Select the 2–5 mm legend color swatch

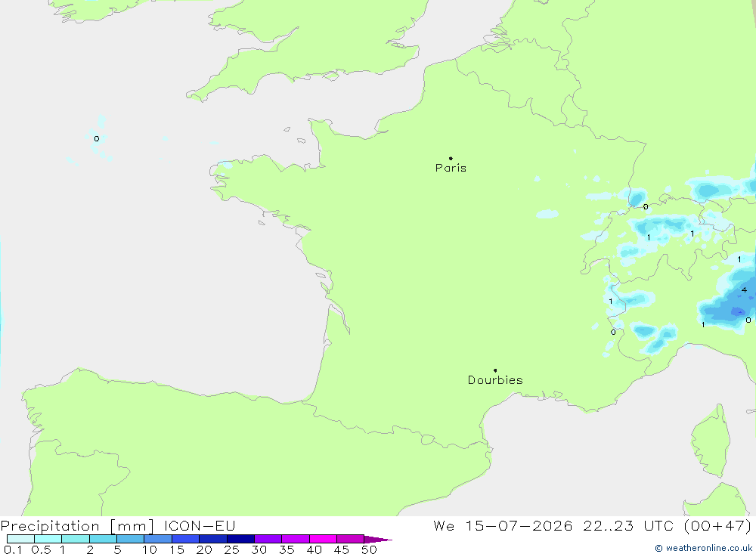[x=103, y=539]
